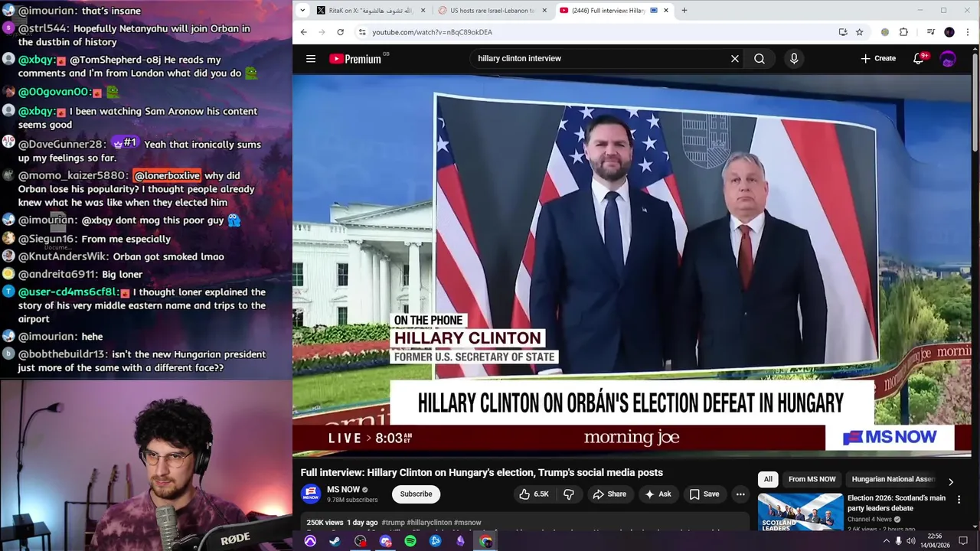Go back using browser back arrow
Screen dimensions: 980x551
click(303, 32)
